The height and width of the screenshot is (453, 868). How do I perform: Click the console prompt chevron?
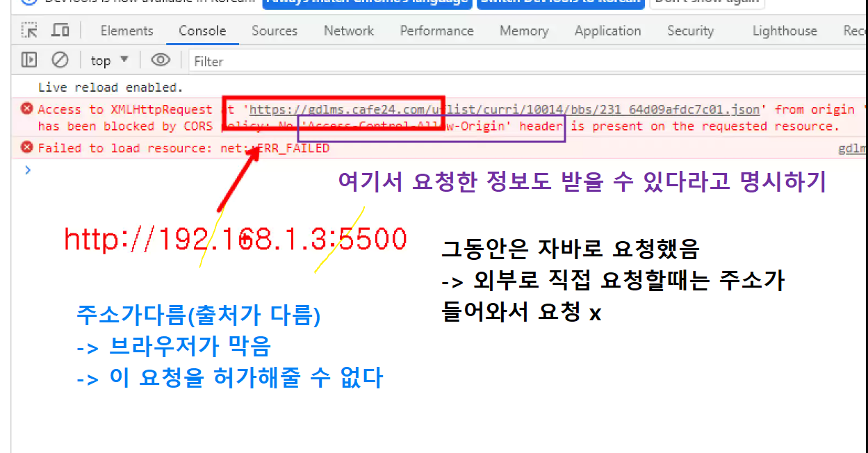click(27, 169)
